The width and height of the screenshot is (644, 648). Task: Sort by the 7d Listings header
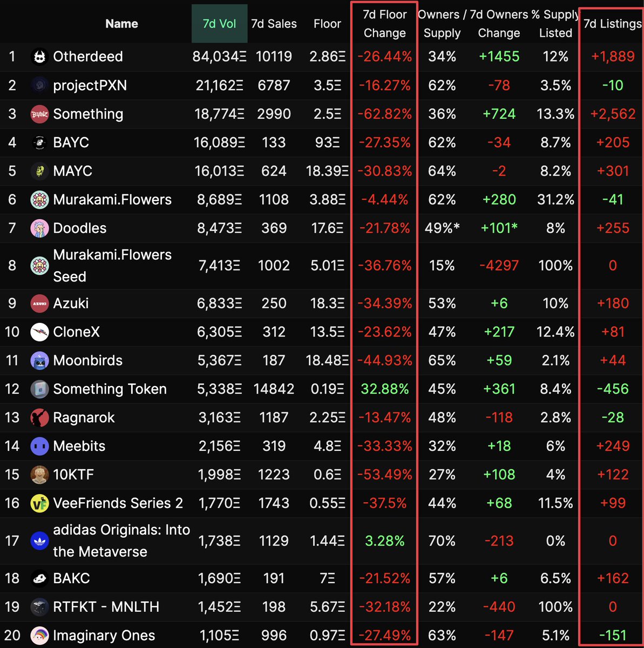point(613,24)
